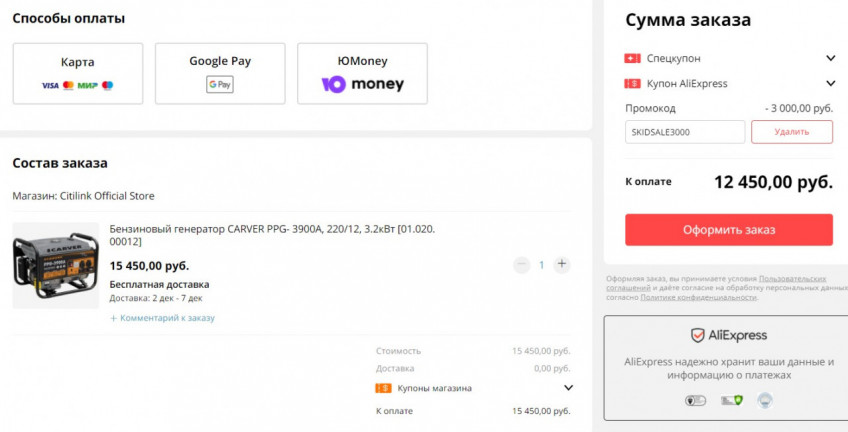848x432 pixels.
Task: Select the Карта payment method
Action: (x=77, y=73)
